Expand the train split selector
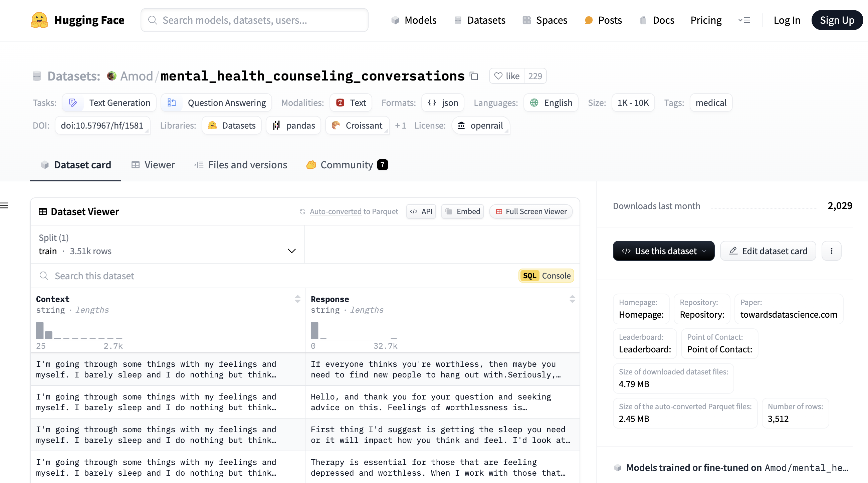Screen dimensions: 868x483 168,245
